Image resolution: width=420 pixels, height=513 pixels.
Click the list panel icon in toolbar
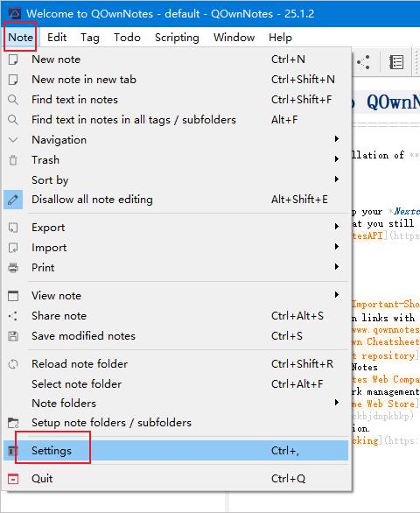[396, 62]
